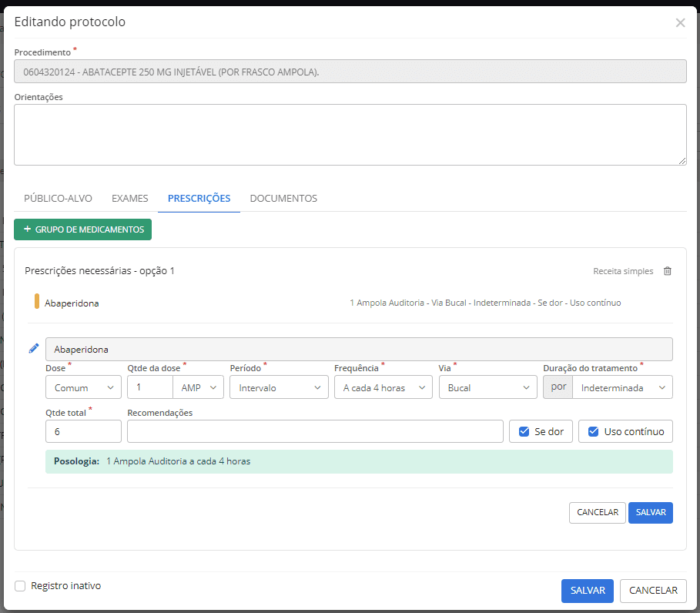Open the Exames tab
This screenshot has width=700, height=613.
pos(129,198)
